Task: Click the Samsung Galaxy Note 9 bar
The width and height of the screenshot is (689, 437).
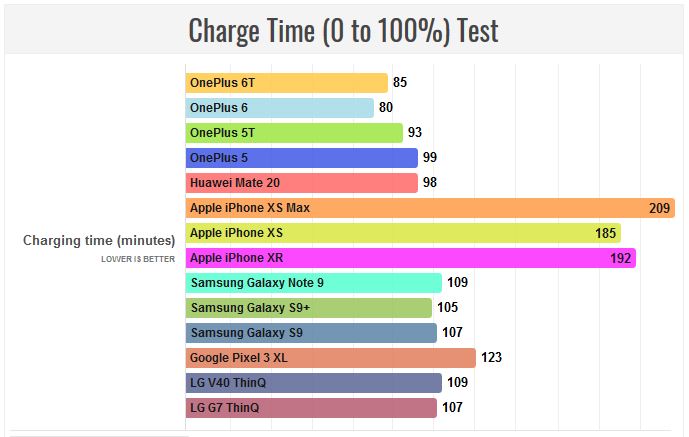Action: (x=313, y=283)
